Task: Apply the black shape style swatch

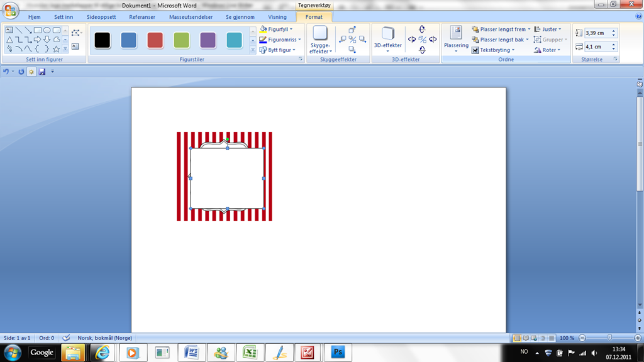Action: click(x=103, y=40)
